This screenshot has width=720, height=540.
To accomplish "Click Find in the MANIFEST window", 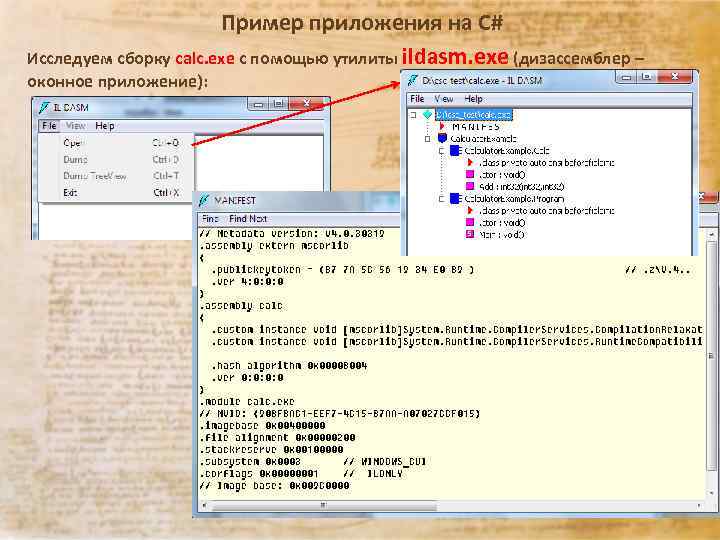I will (x=210, y=219).
